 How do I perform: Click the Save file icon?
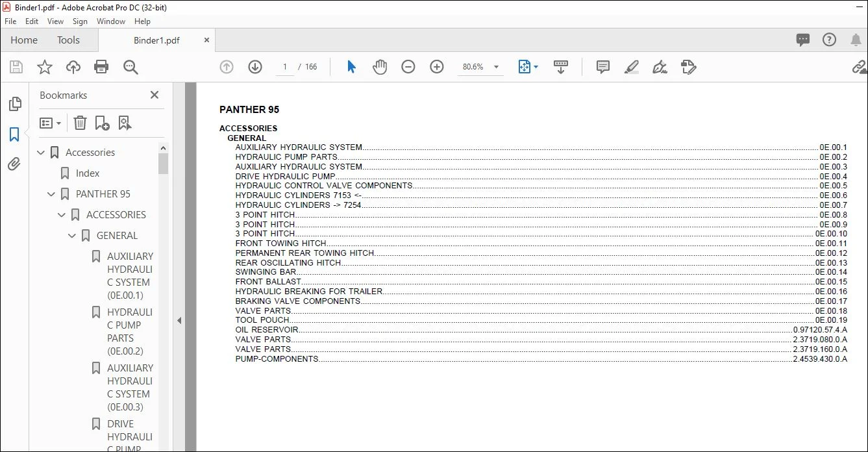pos(16,67)
